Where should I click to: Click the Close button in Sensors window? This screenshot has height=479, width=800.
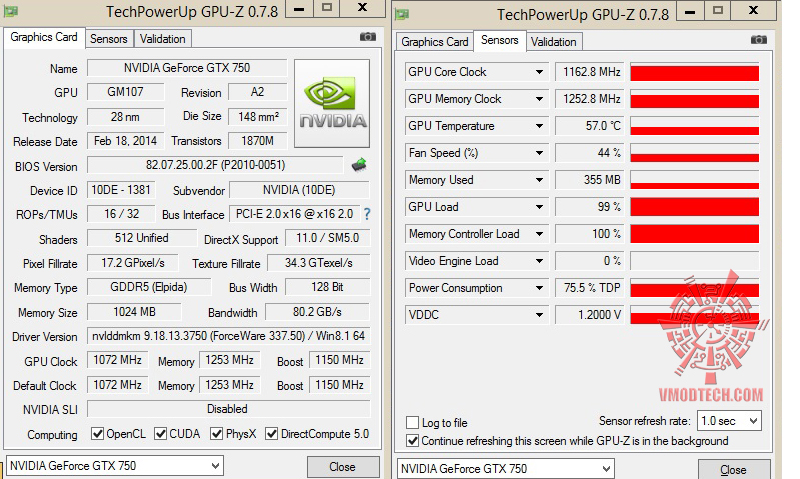tap(734, 470)
